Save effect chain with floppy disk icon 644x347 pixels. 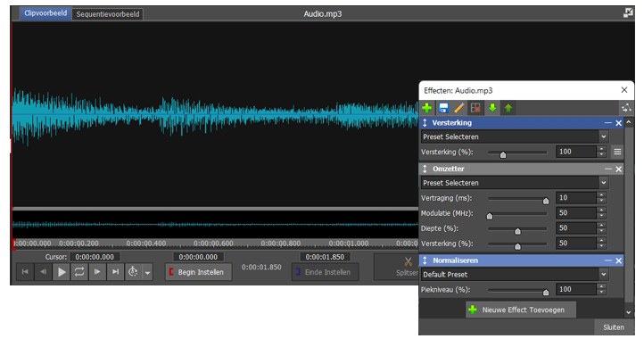443,108
